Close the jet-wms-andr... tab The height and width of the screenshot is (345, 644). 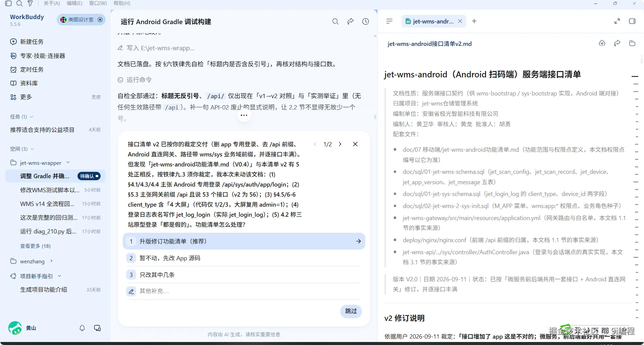[x=460, y=21]
